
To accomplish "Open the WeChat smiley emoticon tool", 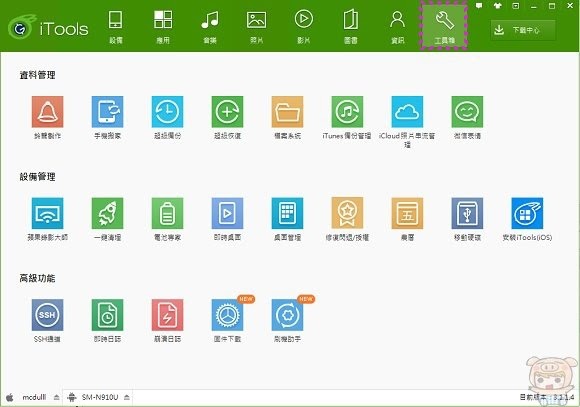I will click(467, 112).
